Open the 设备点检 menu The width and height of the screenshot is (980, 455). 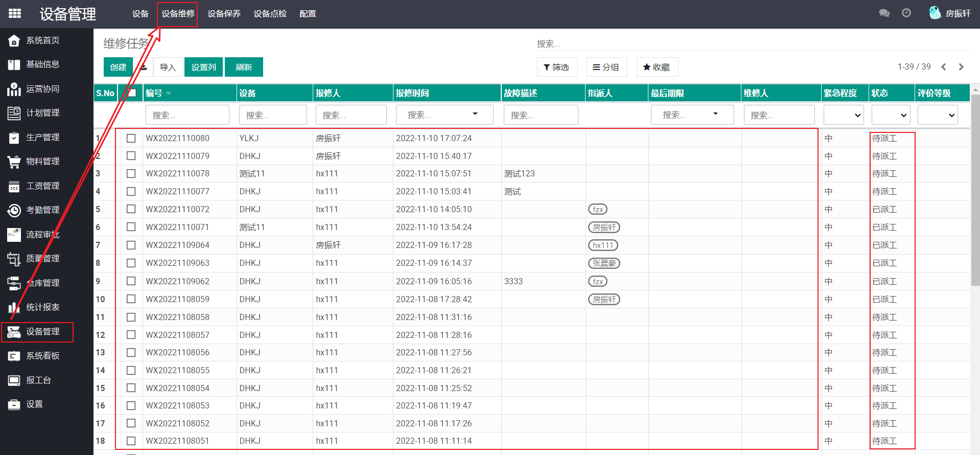pyautogui.click(x=270, y=14)
